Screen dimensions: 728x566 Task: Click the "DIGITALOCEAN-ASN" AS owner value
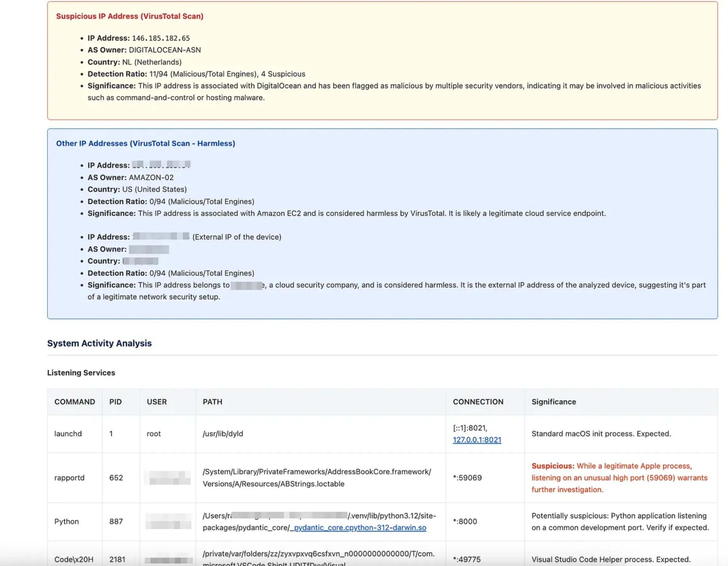pos(165,50)
